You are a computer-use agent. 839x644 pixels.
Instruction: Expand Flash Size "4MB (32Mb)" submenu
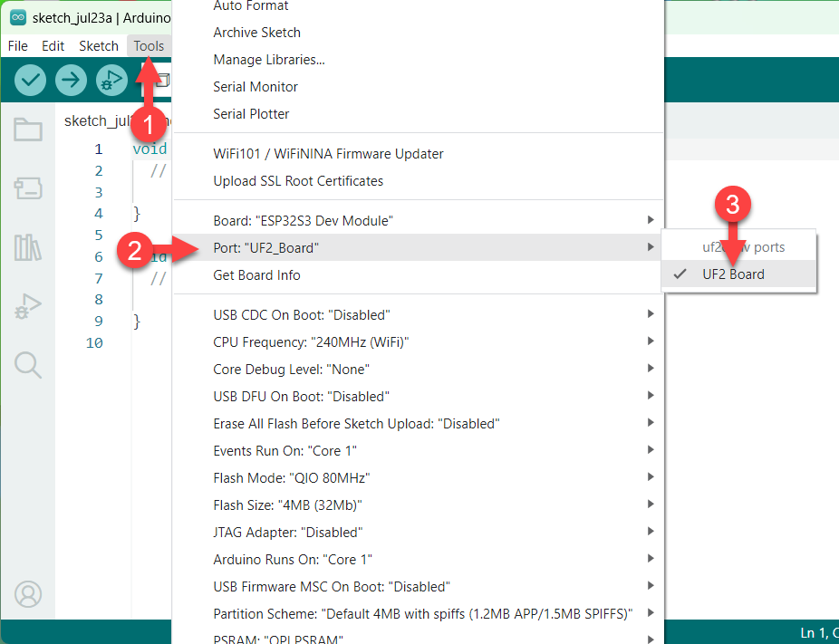(419, 505)
